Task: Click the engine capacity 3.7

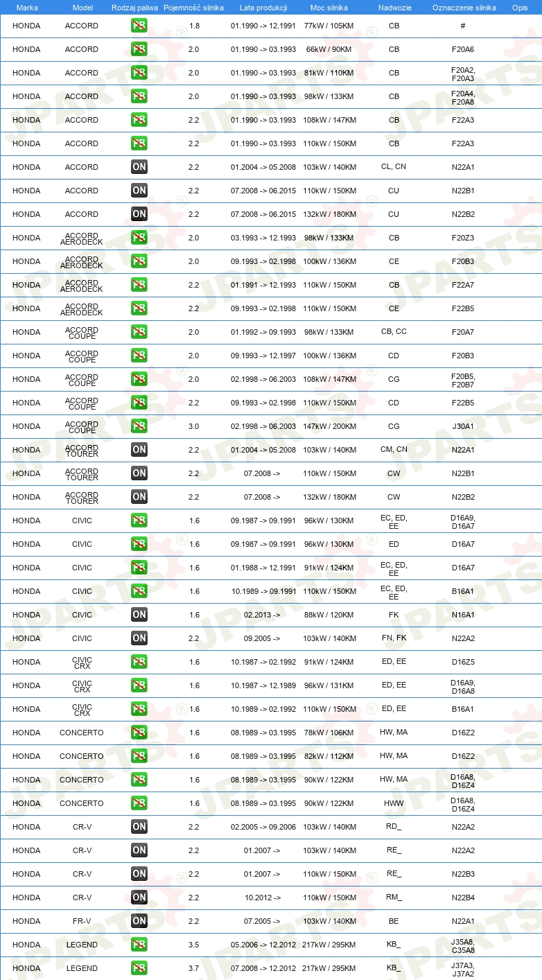Action: coord(194,968)
